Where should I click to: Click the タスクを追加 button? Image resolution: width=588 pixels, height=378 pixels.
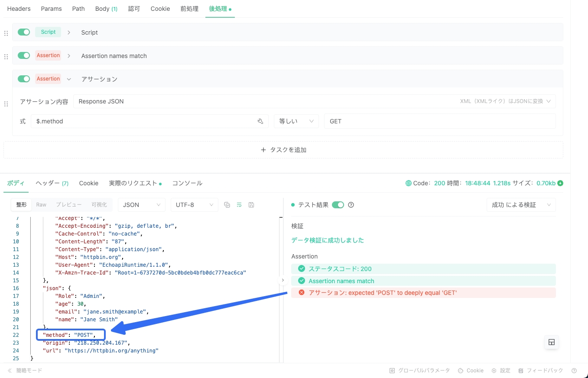(x=283, y=150)
